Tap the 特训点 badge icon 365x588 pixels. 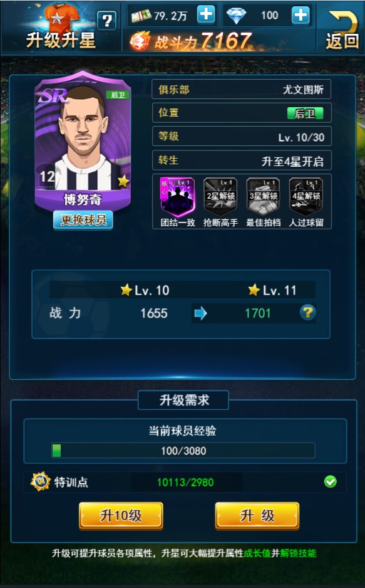(x=40, y=481)
